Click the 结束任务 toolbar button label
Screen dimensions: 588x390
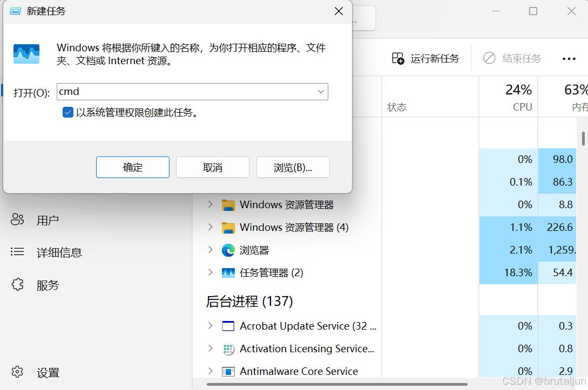tap(522, 58)
